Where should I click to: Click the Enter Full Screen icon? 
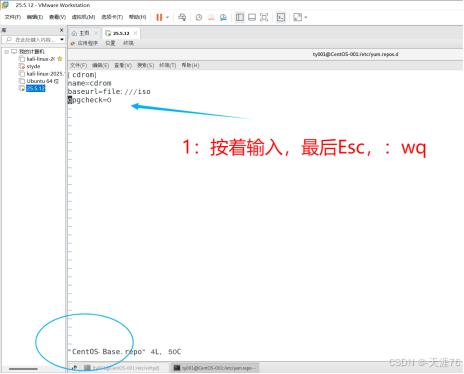tap(264, 17)
